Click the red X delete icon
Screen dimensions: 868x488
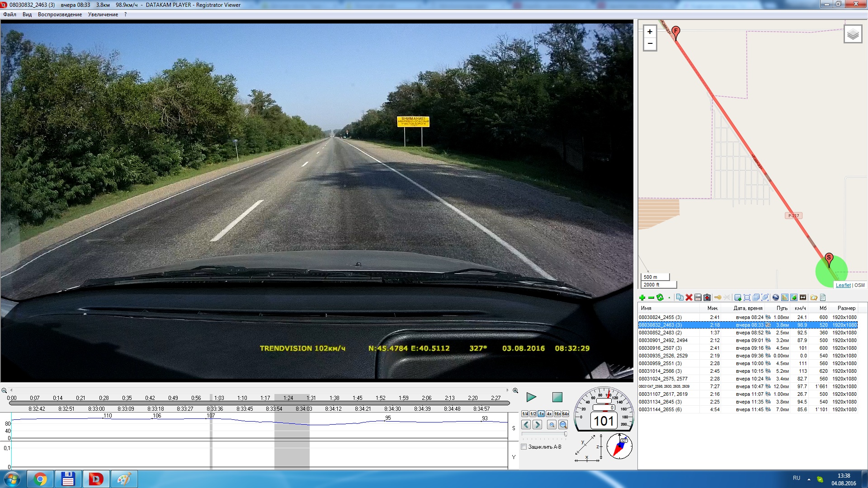coord(689,297)
